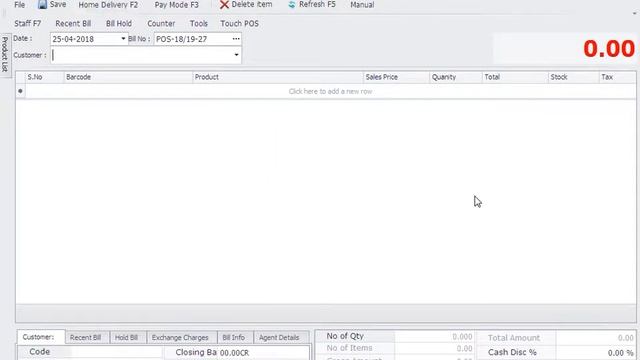640x360 pixels.
Task: Click the red X Delete Item icon
Action: pyautogui.click(x=224, y=5)
